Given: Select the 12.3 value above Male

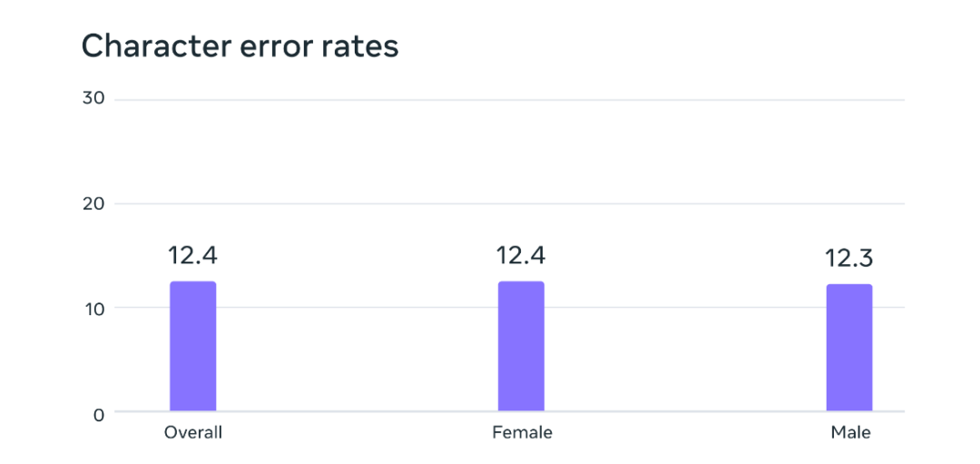Looking at the screenshot, I should click(848, 258).
